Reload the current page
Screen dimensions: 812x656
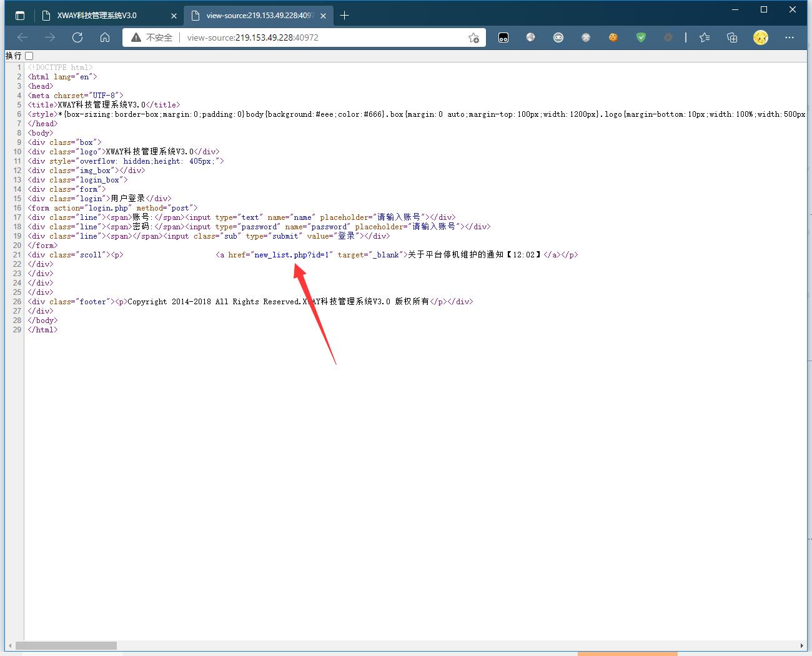(x=77, y=37)
